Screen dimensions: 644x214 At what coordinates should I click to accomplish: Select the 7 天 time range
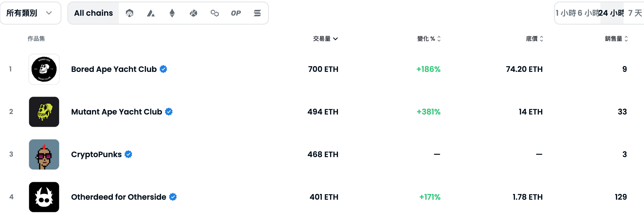pyautogui.click(x=635, y=13)
